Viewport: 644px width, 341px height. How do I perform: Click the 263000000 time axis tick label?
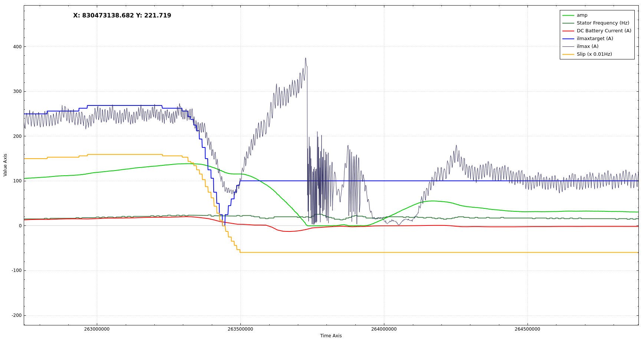click(97, 329)
